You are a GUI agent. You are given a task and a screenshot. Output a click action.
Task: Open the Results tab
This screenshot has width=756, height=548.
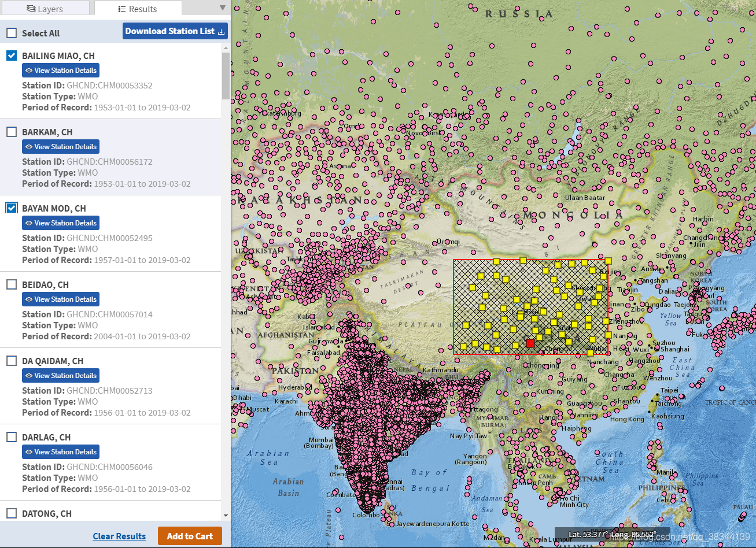click(138, 8)
